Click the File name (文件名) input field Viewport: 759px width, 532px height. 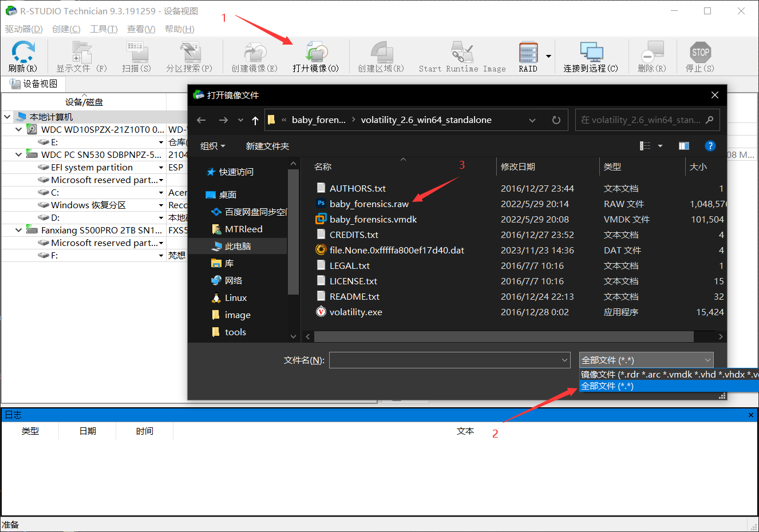[x=450, y=360]
